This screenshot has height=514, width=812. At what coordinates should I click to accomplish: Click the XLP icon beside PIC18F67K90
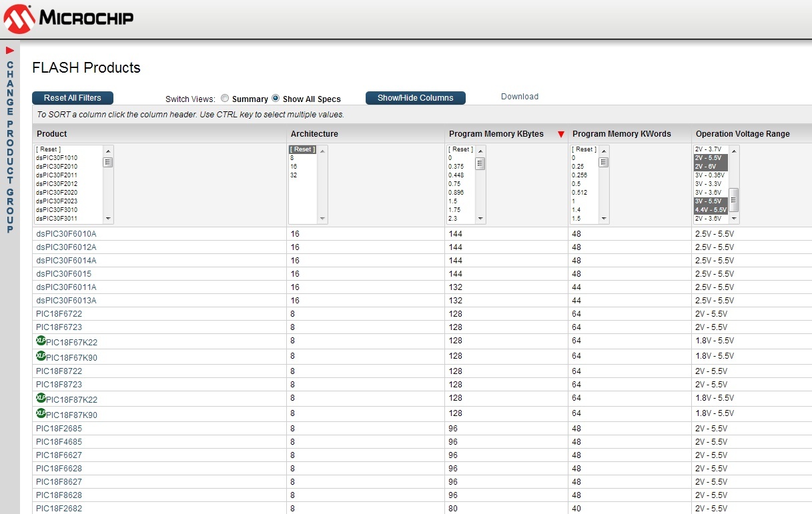click(41, 356)
